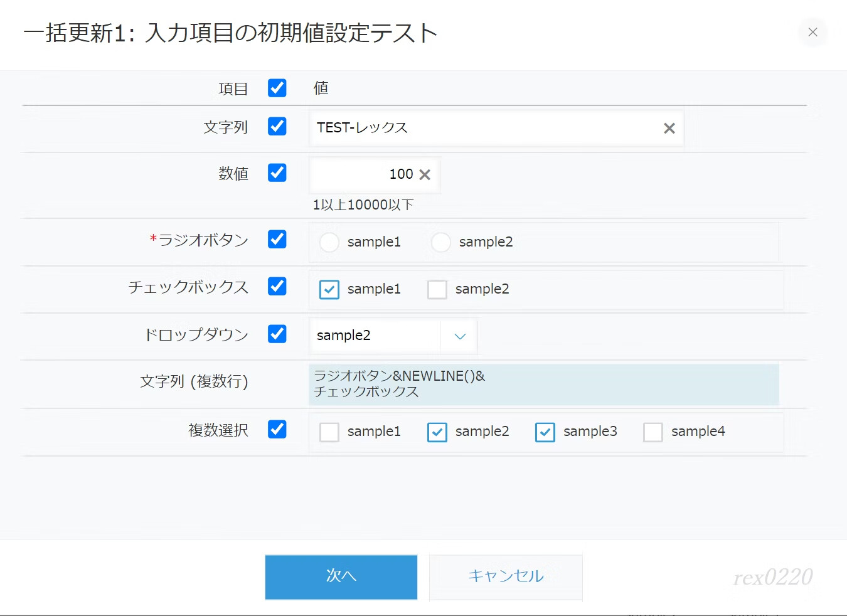Select sample1 radio button
Viewport: 847px width, 616px height.
tap(329, 242)
